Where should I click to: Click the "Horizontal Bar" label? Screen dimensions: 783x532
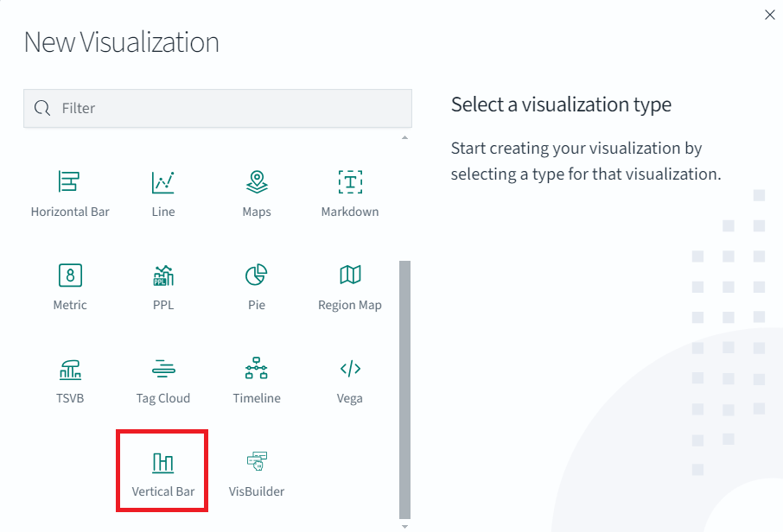tap(70, 212)
